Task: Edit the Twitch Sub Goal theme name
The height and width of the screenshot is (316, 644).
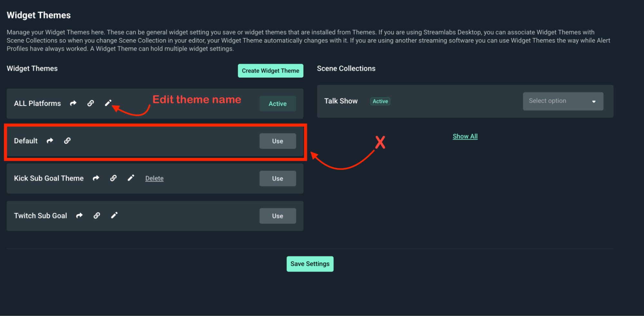Action: click(114, 215)
